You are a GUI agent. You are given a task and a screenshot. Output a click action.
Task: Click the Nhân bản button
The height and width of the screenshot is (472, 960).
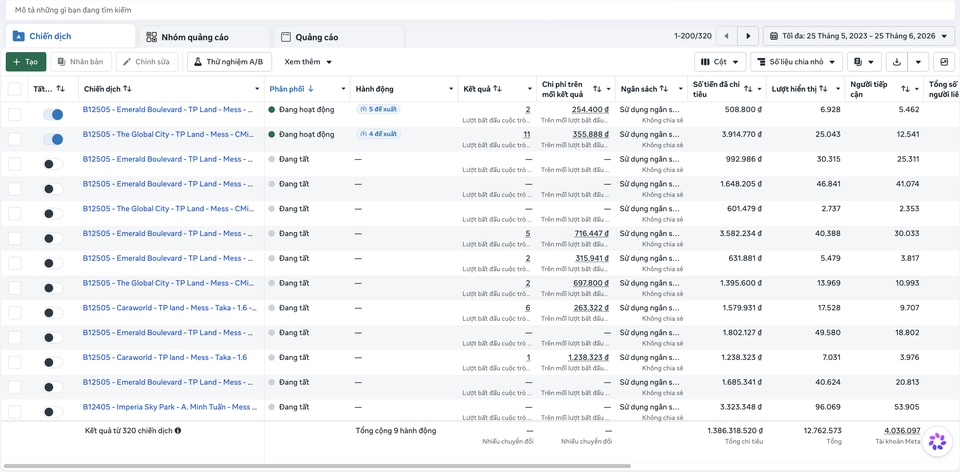tap(81, 62)
